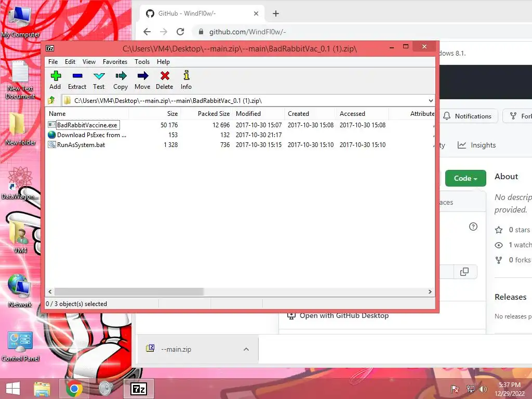Click the 7z icon in window title bar
This screenshot has width=532, height=399.
click(x=50, y=48)
